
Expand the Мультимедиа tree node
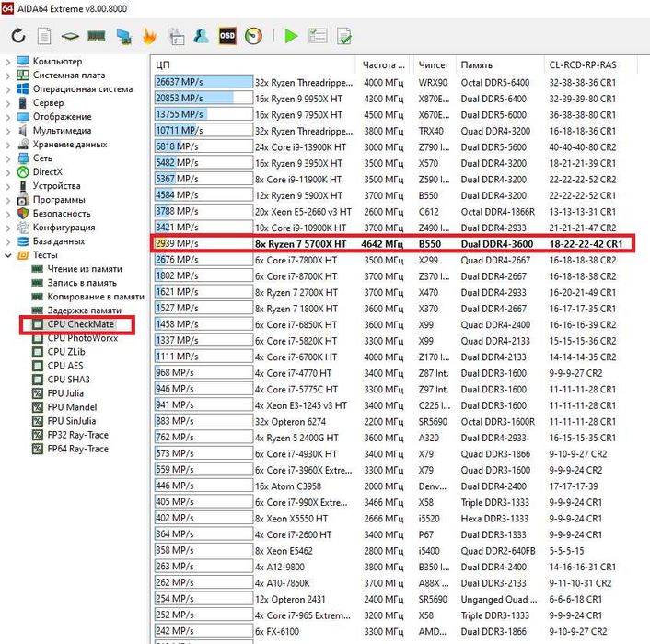click(8, 131)
